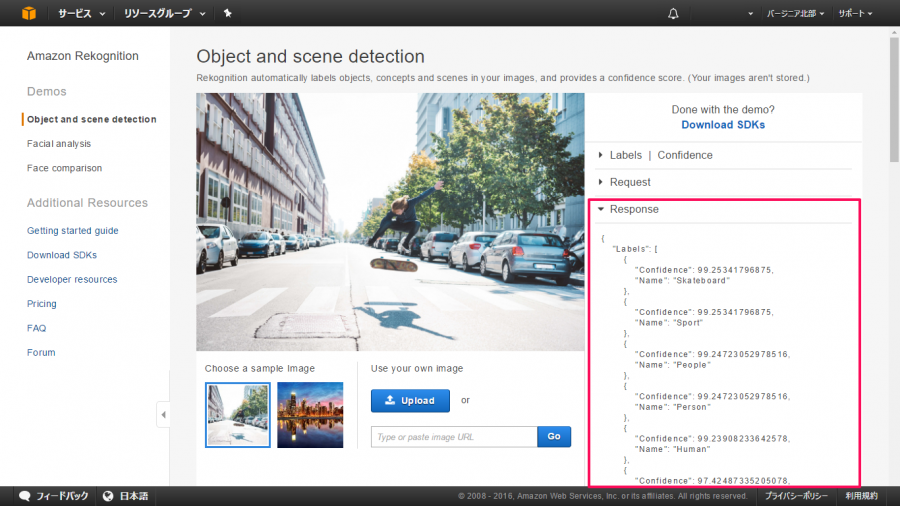The image size is (900, 506).
Task: Click the "Labels": [ response line
Action: click(x=635, y=249)
